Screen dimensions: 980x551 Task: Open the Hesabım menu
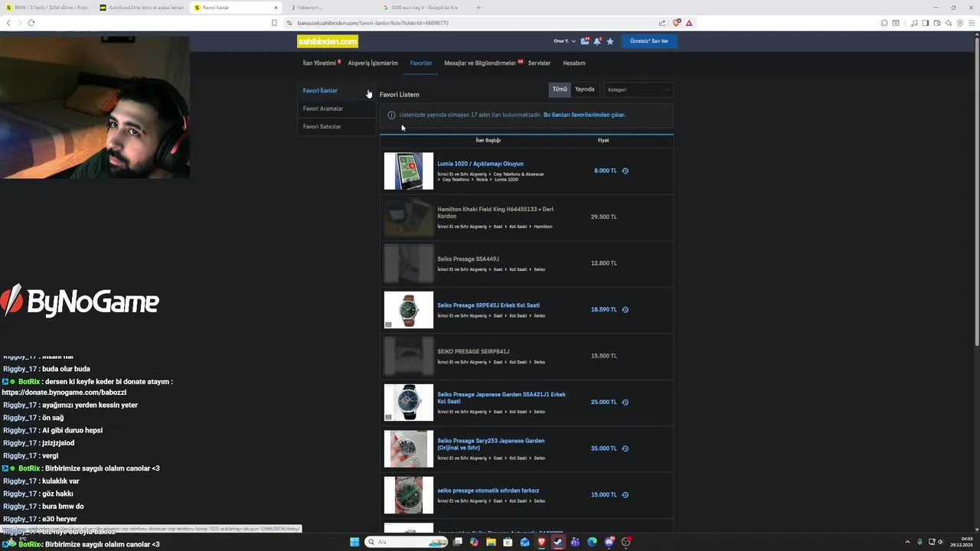[x=574, y=63]
